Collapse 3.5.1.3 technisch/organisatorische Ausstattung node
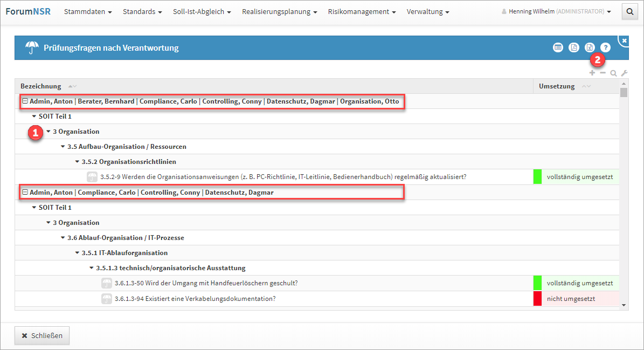The height and width of the screenshot is (350, 644). click(91, 268)
